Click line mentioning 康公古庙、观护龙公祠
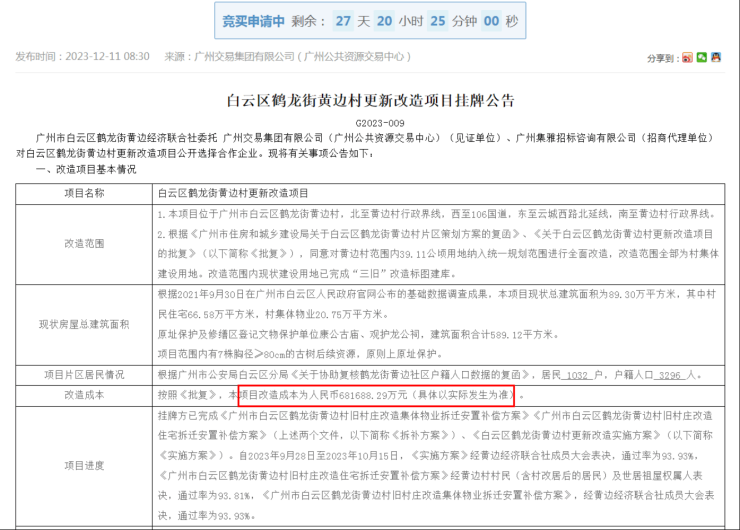740x530 pixels. (x=359, y=335)
